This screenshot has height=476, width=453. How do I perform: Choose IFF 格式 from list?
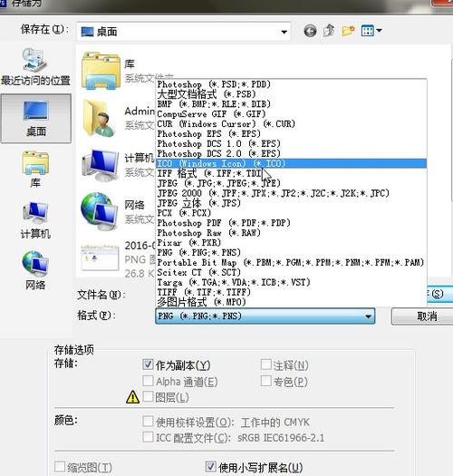coord(292,173)
